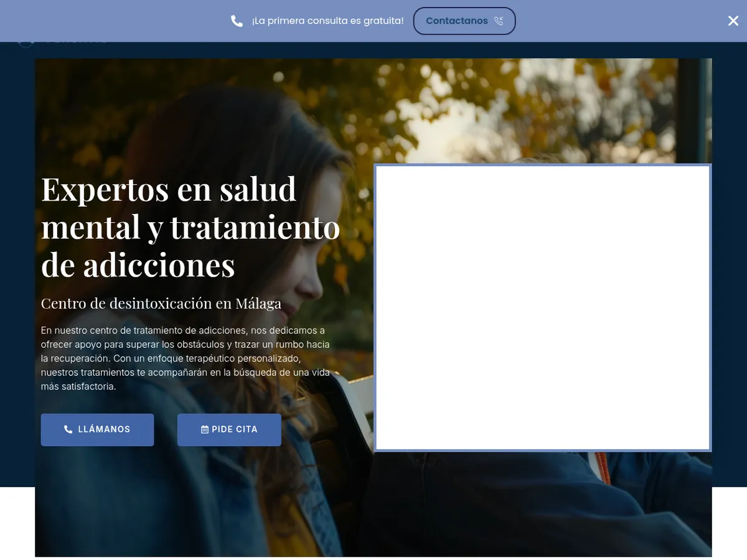Image resolution: width=747 pixels, height=560 pixels.
Task: Click the 'Centro de desintoxicación en Málaga' subtitle
Action: point(161,304)
